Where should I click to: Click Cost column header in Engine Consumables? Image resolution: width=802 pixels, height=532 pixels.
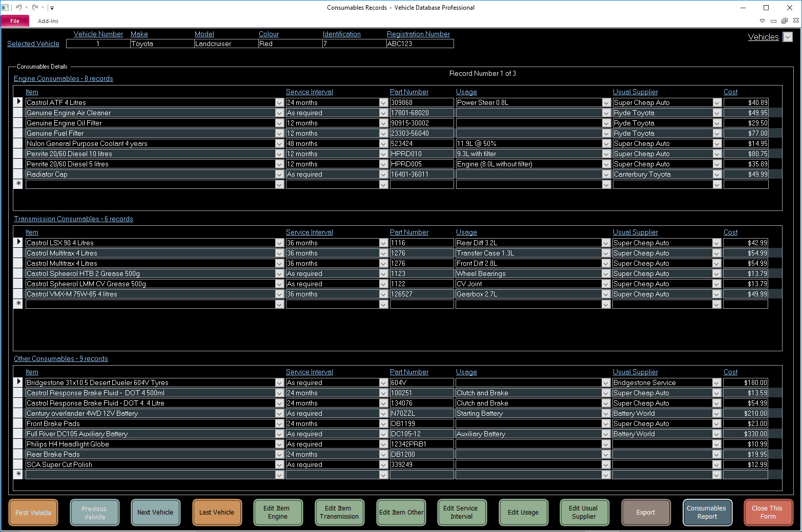click(x=731, y=92)
